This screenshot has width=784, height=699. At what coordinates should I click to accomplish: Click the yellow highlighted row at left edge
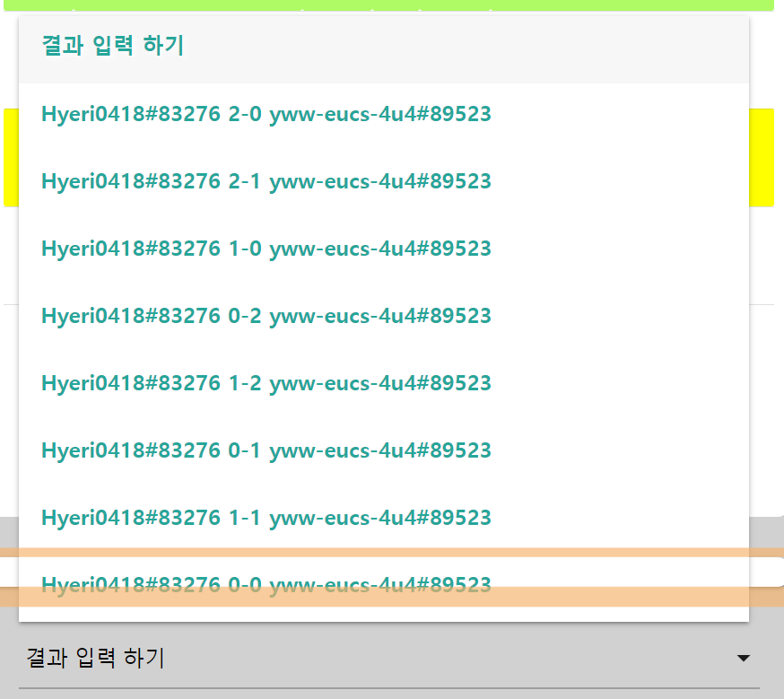tap(11, 157)
